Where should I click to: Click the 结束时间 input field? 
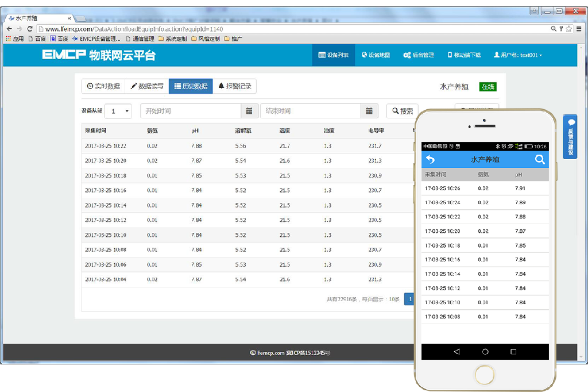[311, 111]
